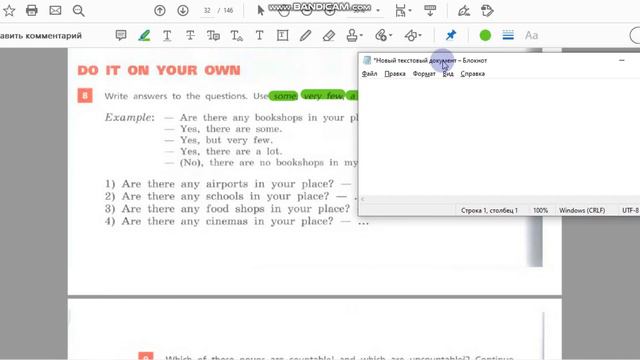This screenshot has height=360, width=640.
Task: Open Формат menu in Notepad
Action: (424, 74)
